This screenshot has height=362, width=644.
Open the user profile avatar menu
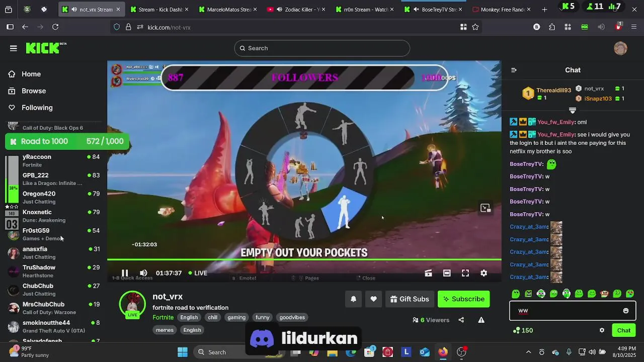620,48
